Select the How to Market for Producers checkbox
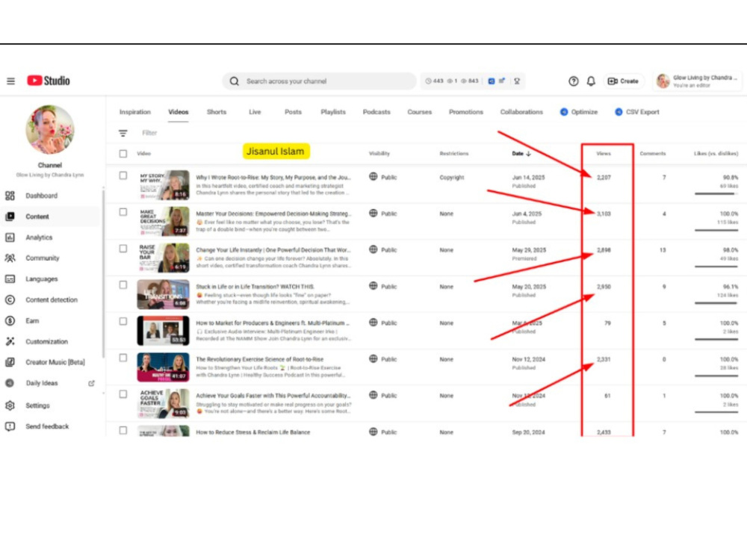The width and height of the screenshot is (747, 560). 123,321
